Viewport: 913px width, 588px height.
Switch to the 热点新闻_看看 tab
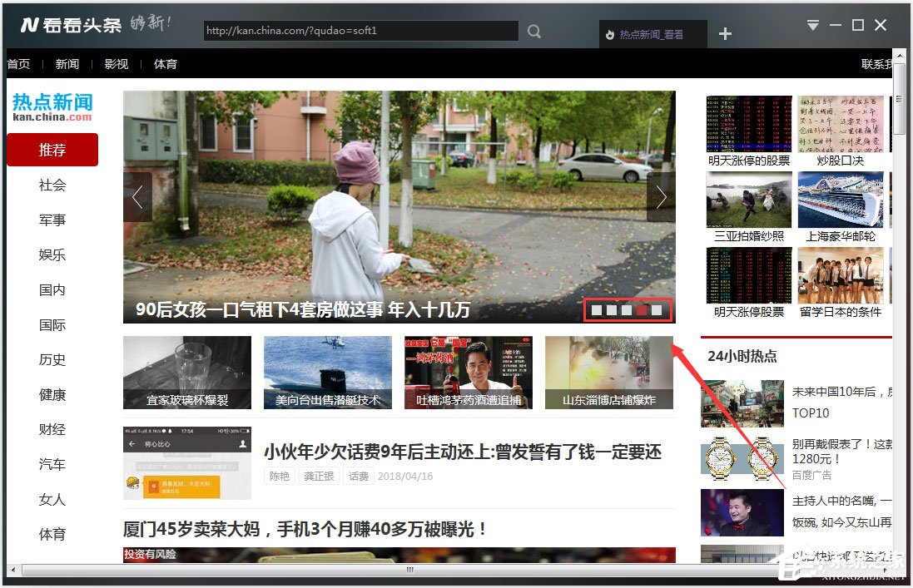652,35
